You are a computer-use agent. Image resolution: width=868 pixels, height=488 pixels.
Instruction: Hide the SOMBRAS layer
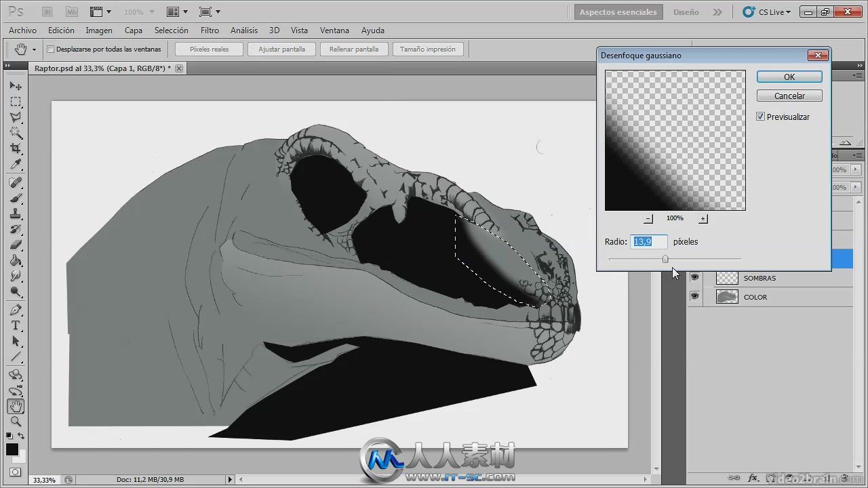[x=694, y=277]
